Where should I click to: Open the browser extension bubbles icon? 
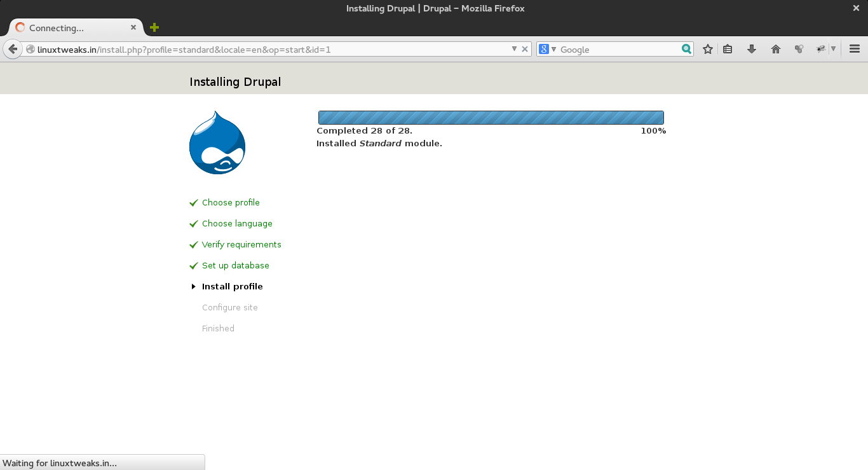tap(799, 48)
